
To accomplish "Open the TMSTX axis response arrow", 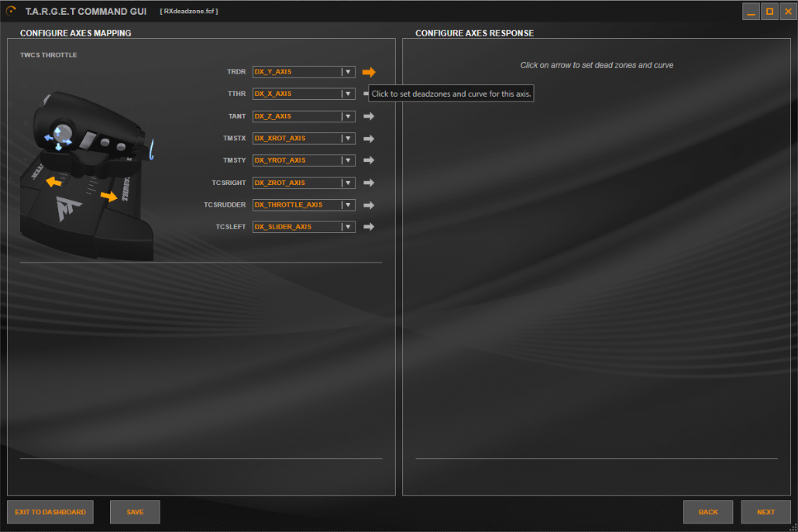I will [x=369, y=139].
